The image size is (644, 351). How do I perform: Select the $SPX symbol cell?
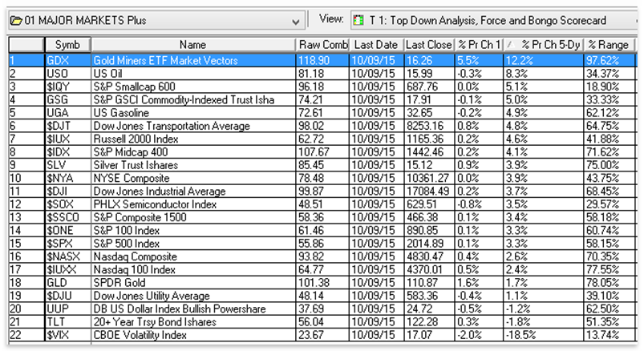pos(67,244)
